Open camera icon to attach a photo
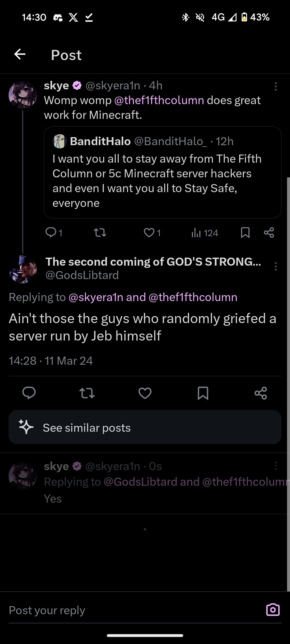This screenshot has height=644, width=290. (273, 610)
